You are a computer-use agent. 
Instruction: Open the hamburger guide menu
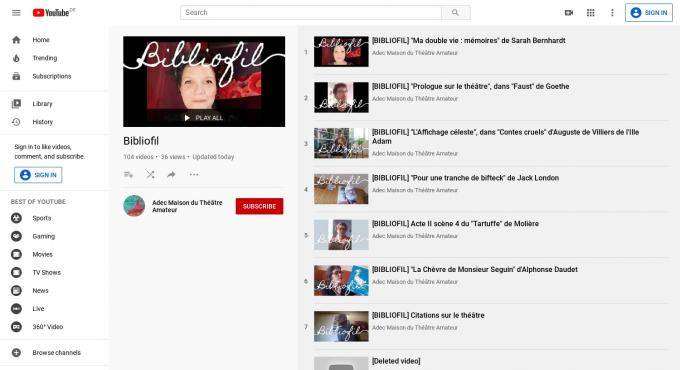click(16, 13)
